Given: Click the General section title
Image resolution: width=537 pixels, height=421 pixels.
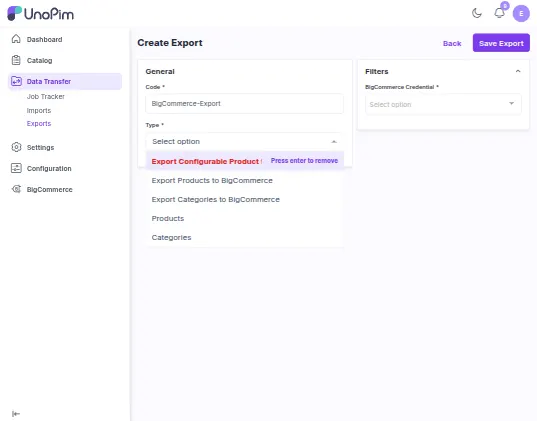Looking at the screenshot, I should tap(160, 72).
